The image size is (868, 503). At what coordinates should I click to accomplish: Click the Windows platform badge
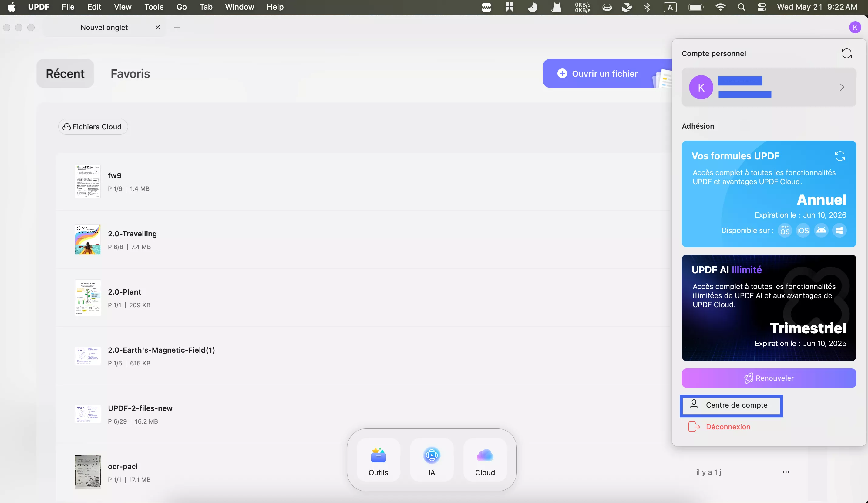[839, 230]
